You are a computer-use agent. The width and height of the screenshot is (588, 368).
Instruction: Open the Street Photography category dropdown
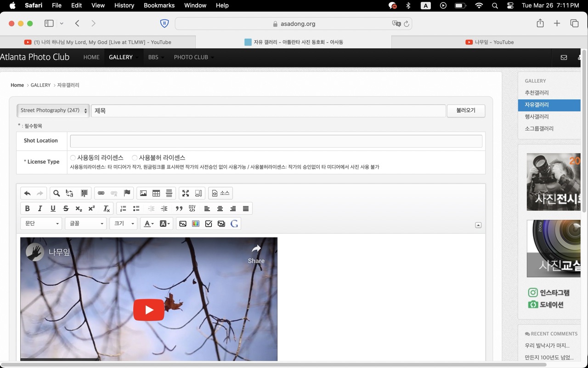point(53,110)
